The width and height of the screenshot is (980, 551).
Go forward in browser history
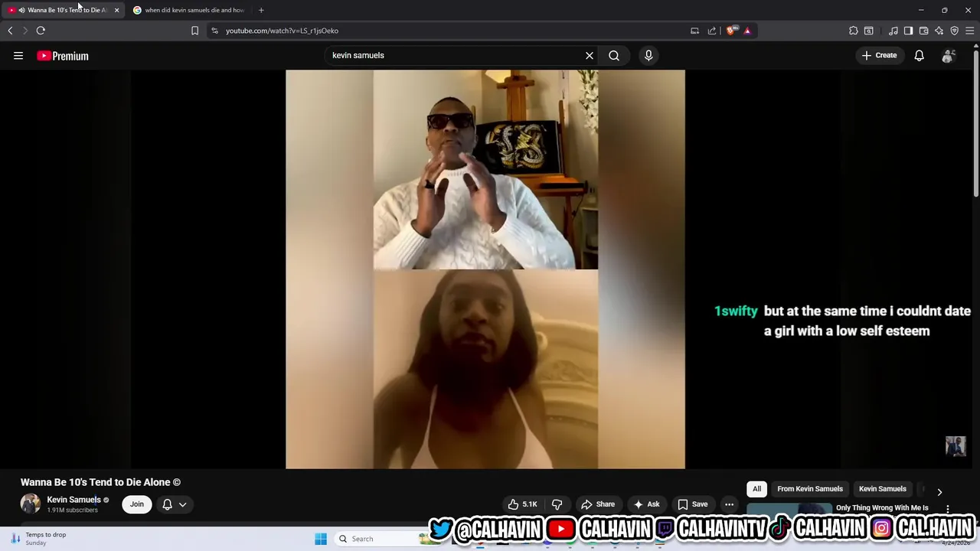25,31
